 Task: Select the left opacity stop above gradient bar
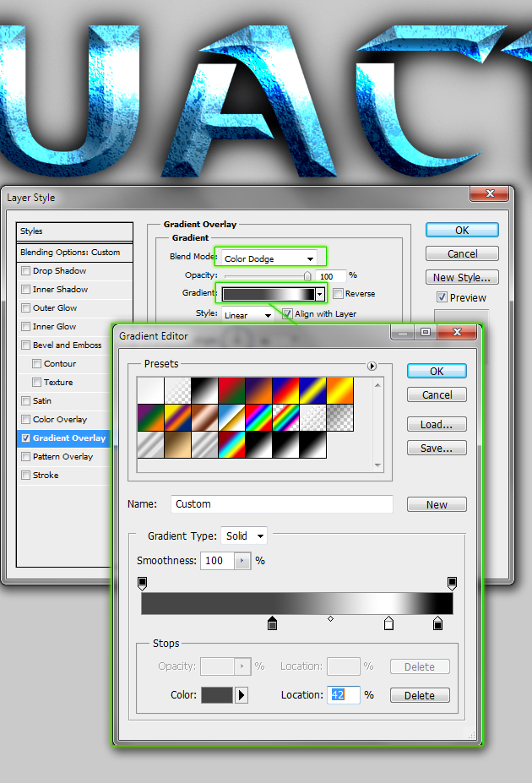(142, 583)
